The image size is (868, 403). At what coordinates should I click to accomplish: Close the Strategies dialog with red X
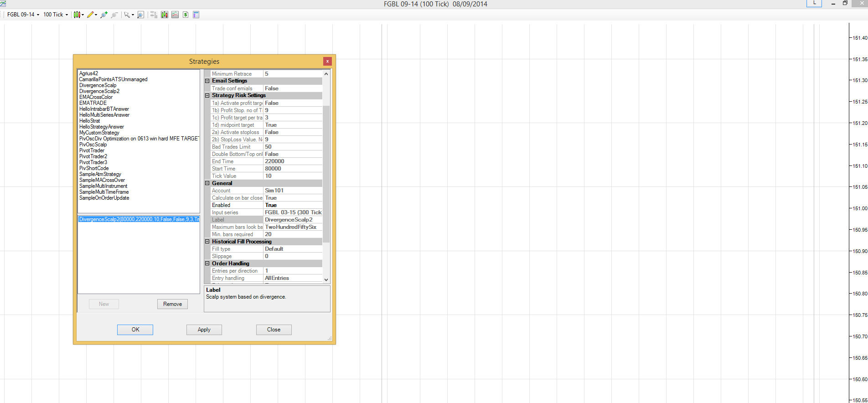tap(327, 61)
